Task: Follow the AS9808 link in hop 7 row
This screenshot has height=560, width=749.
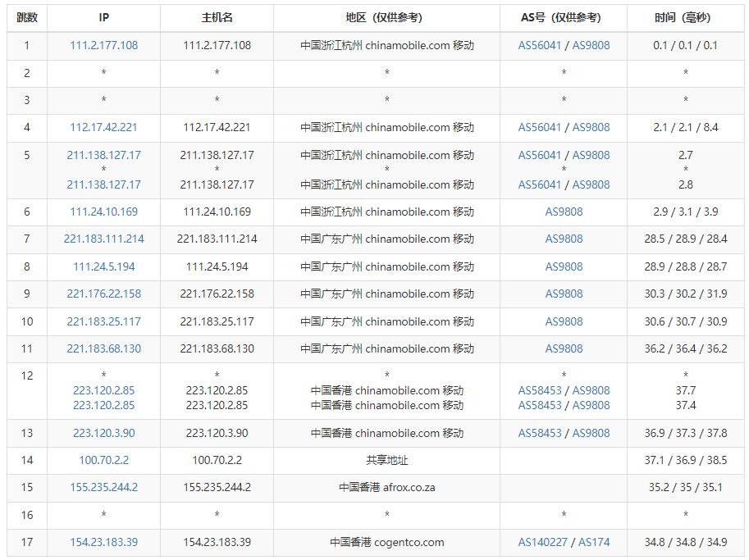Action: coord(564,239)
